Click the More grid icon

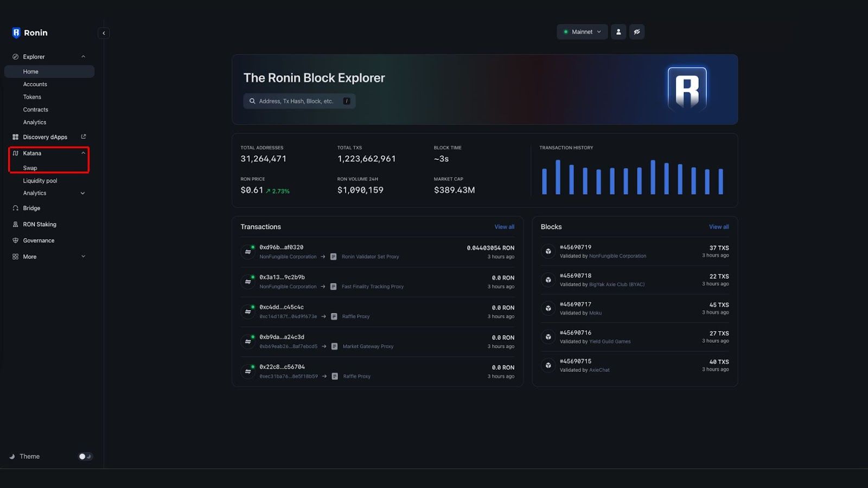[x=15, y=257]
